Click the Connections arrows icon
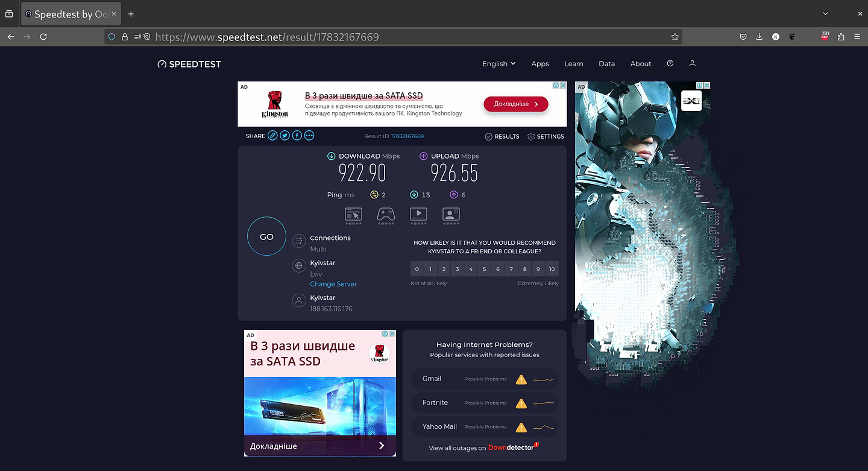 pos(298,241)
